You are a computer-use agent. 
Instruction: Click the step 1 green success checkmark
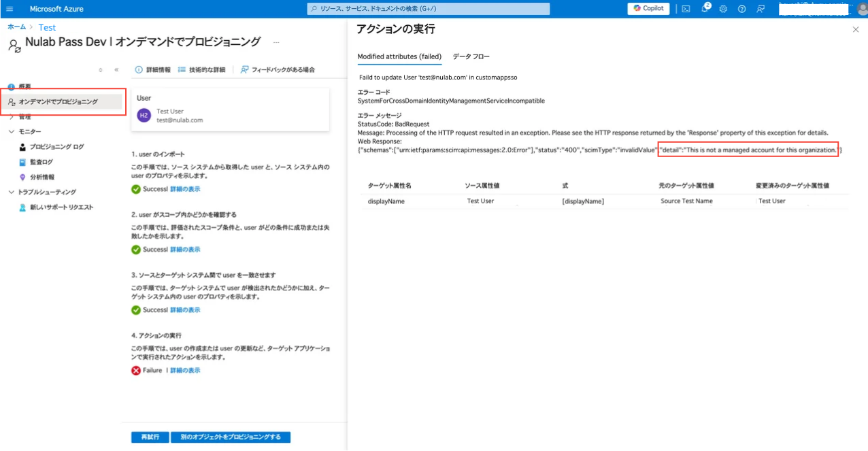(x=136, y=189)
